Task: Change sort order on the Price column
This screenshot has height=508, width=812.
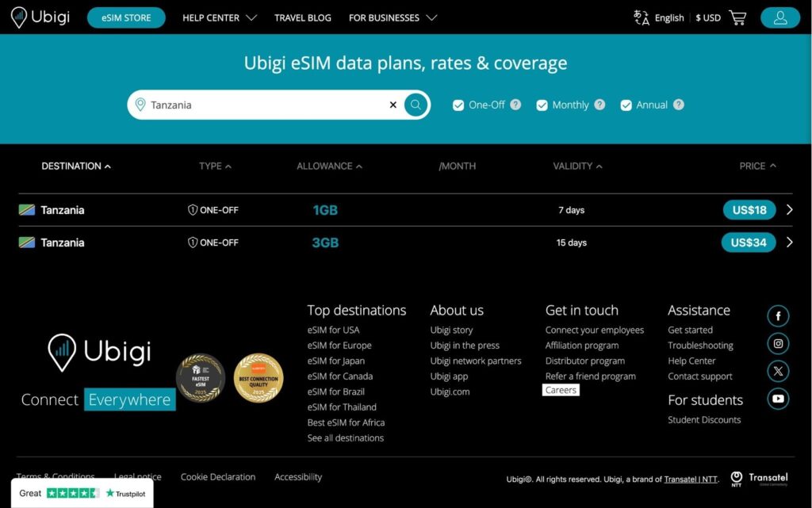Action: point(756,166)
